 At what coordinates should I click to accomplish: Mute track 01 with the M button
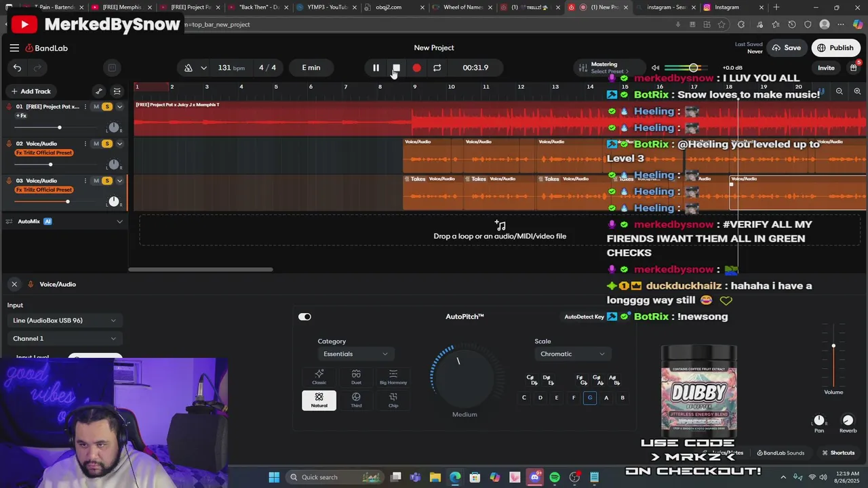pos(96,106)
